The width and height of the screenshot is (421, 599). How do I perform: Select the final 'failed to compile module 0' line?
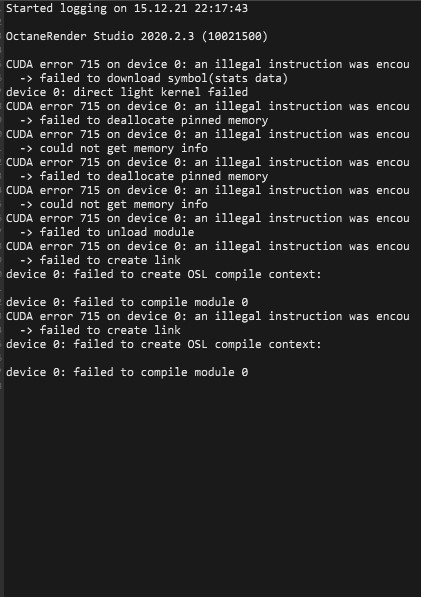pos(127,372)
